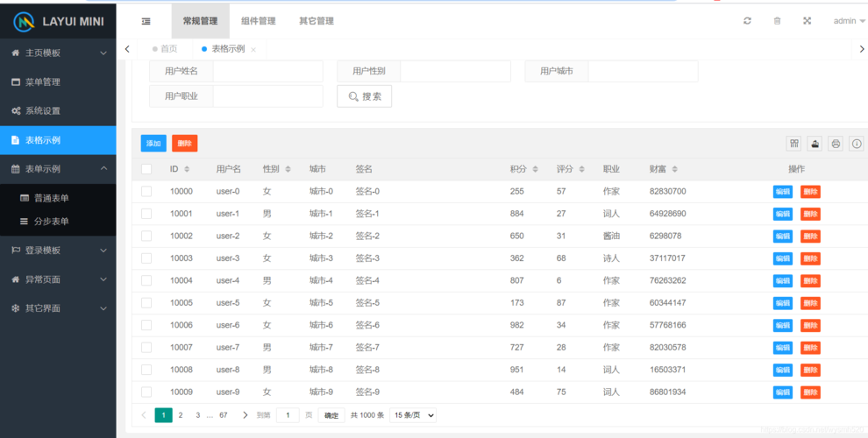
Task: Focus the 用户城市 input field
Action: click(644, 71)
